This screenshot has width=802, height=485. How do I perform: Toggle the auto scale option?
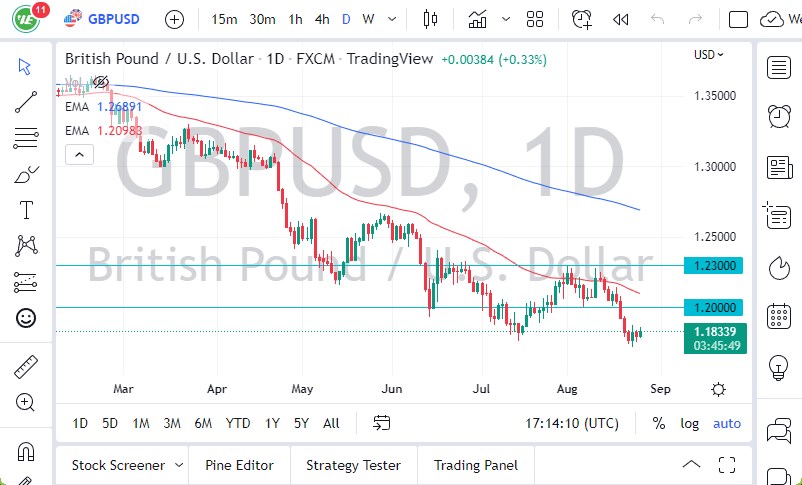tap(727, 423)
